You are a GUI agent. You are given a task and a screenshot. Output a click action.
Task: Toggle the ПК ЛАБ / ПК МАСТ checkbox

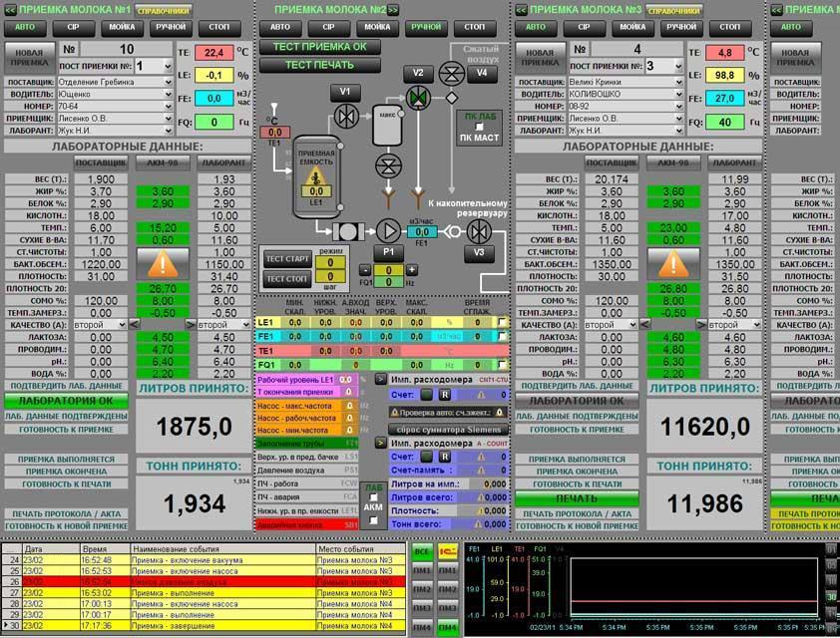pos(479,127)
